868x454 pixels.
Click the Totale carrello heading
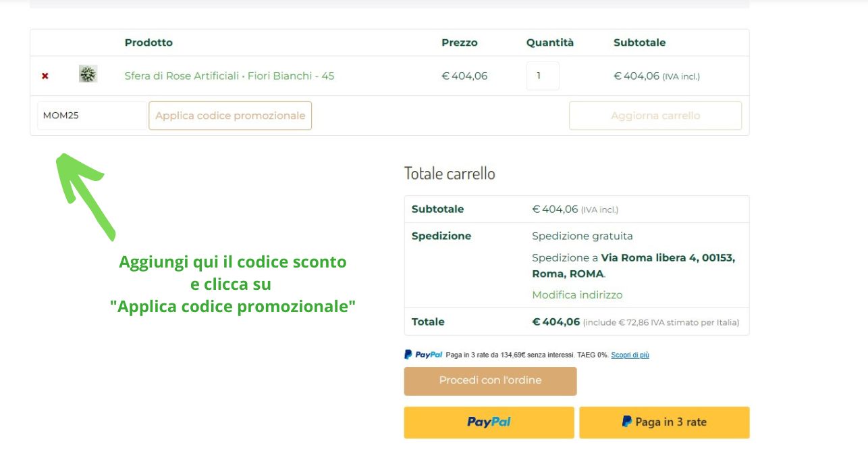pos(450,174)
